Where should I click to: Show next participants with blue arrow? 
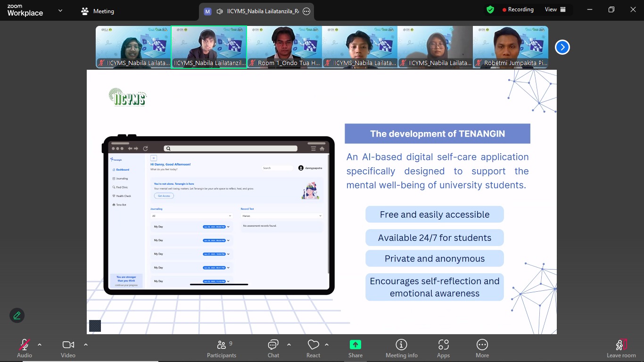tap(562, 47)
